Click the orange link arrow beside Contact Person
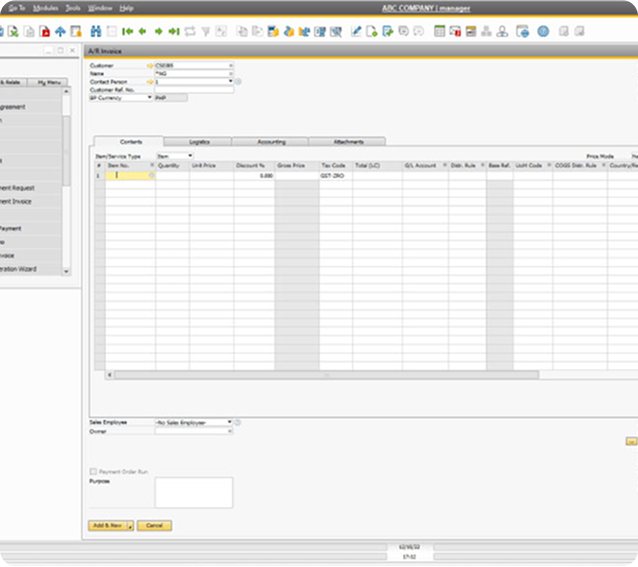The height and width of the screenshot is (567, 638). pos(150,81)
